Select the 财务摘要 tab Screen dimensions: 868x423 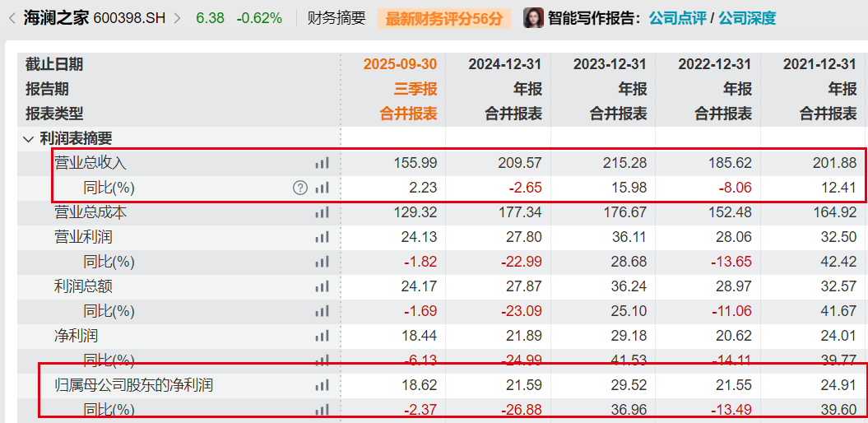coord(336,18)
